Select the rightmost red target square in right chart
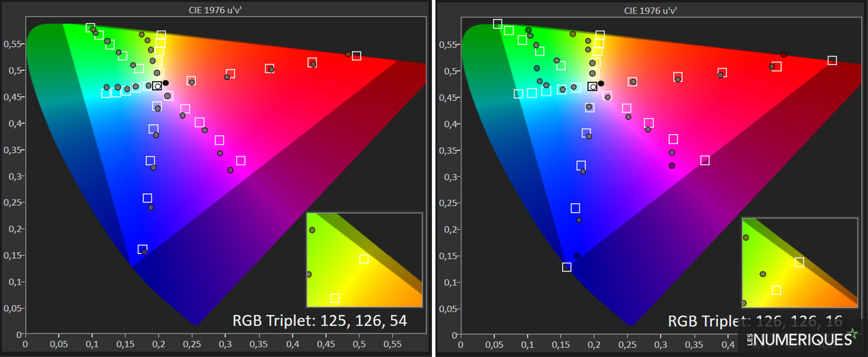Viewport: 868px width, 357px height. click(x=832, y=61)
